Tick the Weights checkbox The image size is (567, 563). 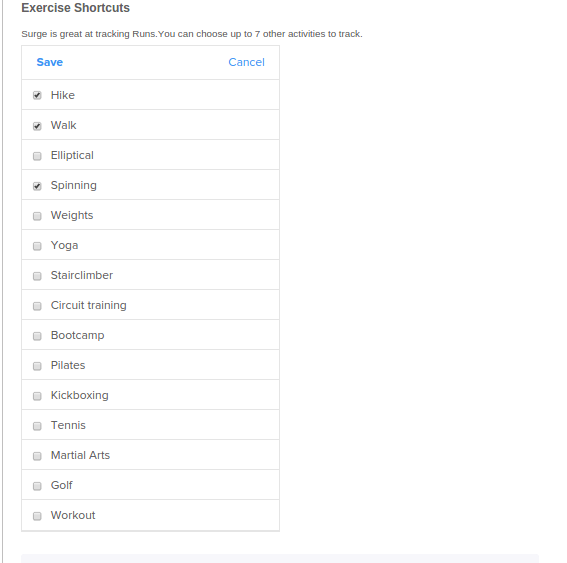pyautogui.click(x=37, y=216)
